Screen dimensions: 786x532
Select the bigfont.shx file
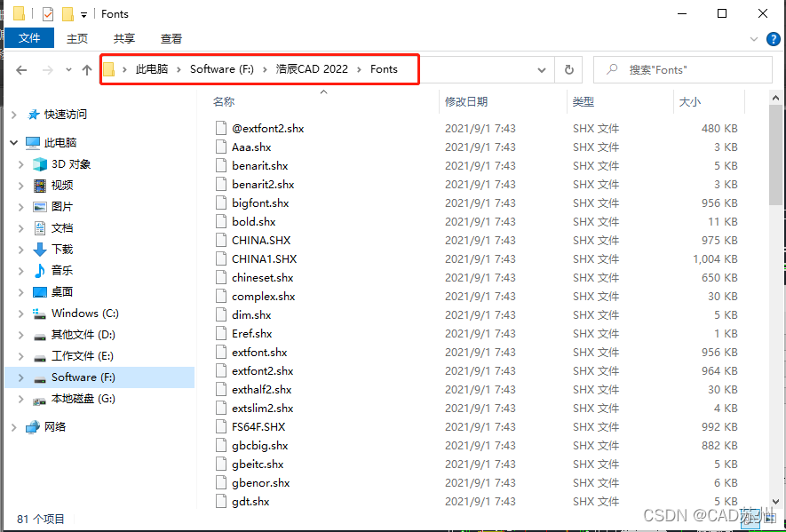[x=260, y=203]
